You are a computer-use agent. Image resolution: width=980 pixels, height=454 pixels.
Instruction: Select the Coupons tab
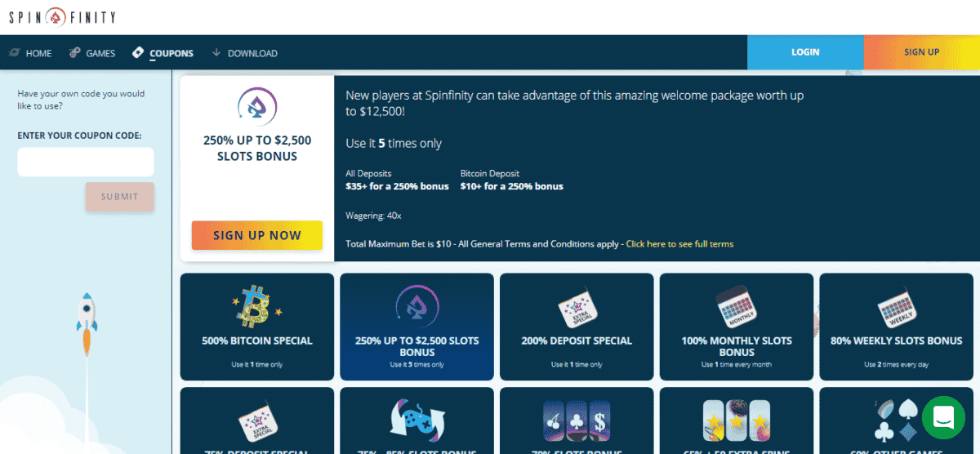click(163, 53)
